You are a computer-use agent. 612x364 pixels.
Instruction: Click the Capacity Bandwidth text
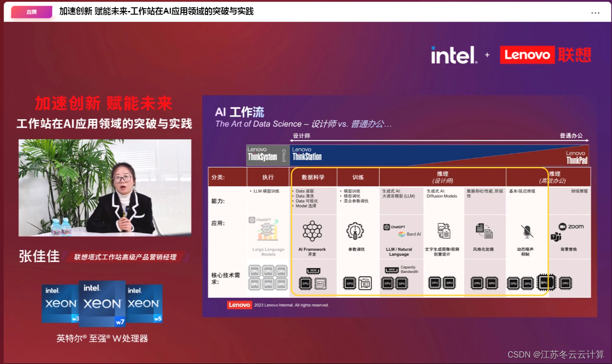point(409,269)
